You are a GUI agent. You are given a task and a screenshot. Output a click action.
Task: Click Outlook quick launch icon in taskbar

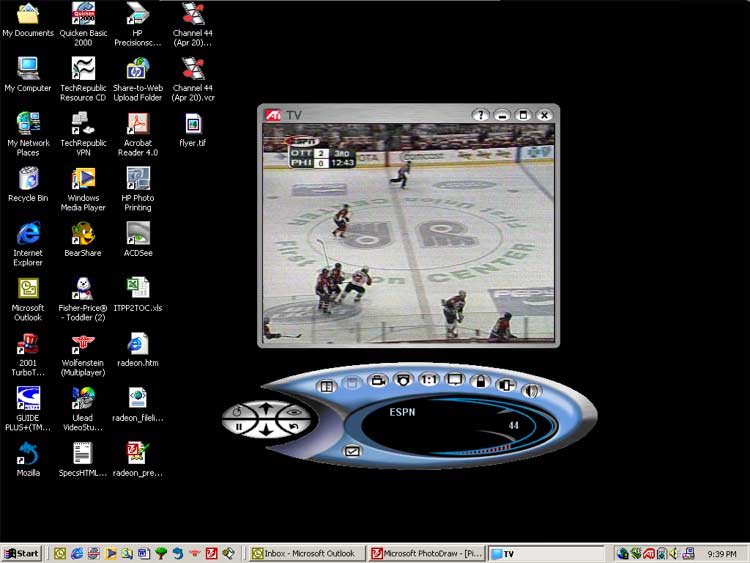click(x=60, y=553)
